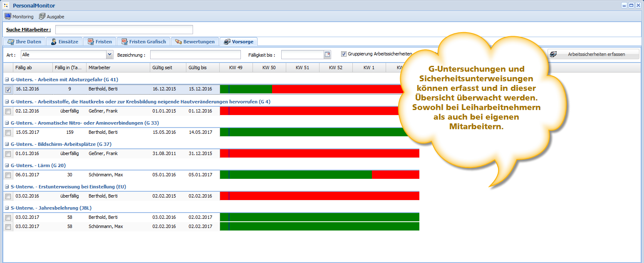644x263 pixels.
Task: Toggle Gruppierung Arbeitssicherheiten checkbox
Action: 344,54
